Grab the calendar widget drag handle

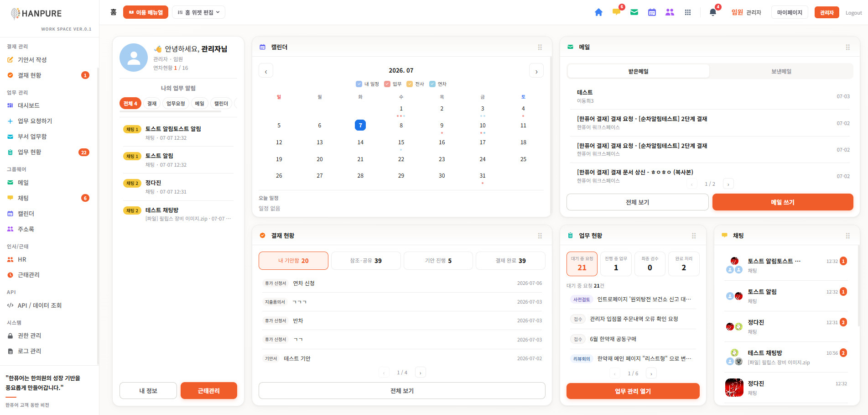540,47
